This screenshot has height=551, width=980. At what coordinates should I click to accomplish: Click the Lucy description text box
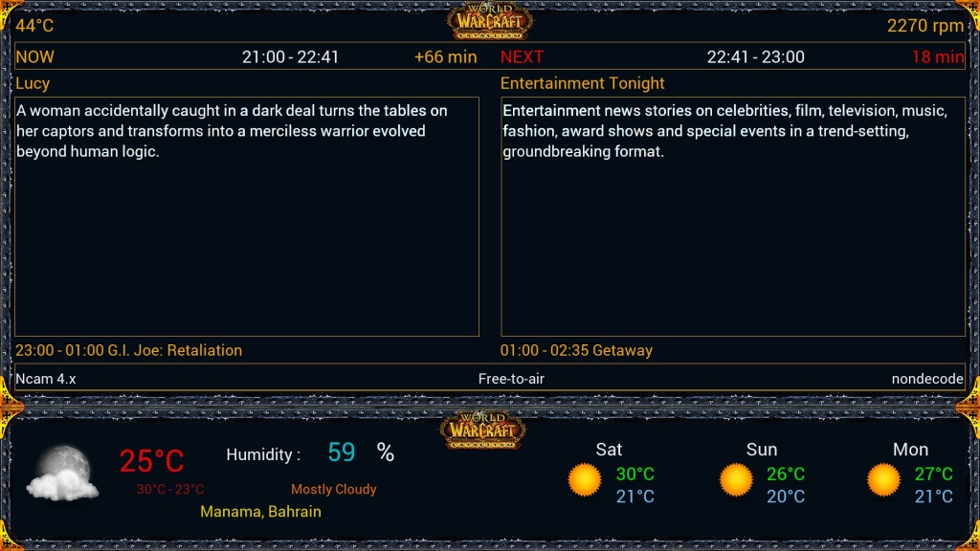(247, 216)
